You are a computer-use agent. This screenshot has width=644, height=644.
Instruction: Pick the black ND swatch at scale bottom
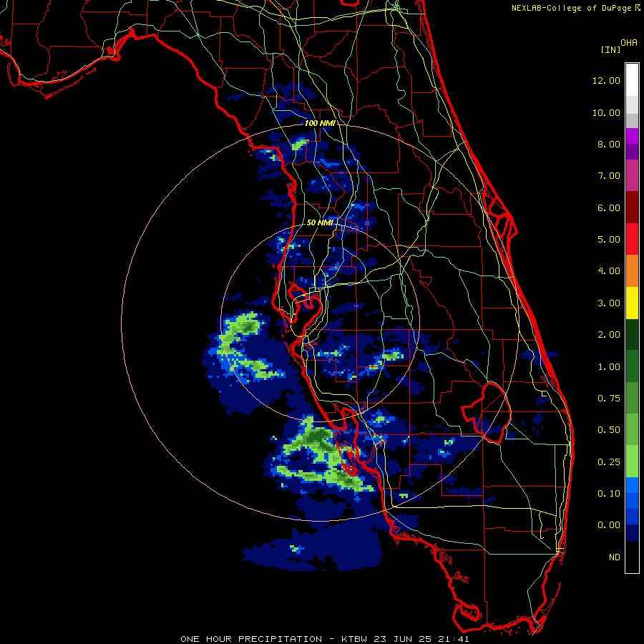[632, 557]
